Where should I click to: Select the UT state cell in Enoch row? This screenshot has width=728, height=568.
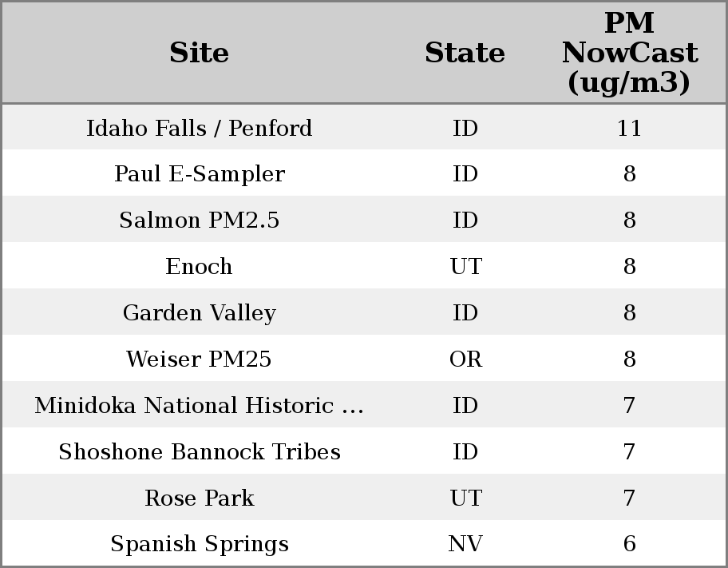(x=465, y=266)
